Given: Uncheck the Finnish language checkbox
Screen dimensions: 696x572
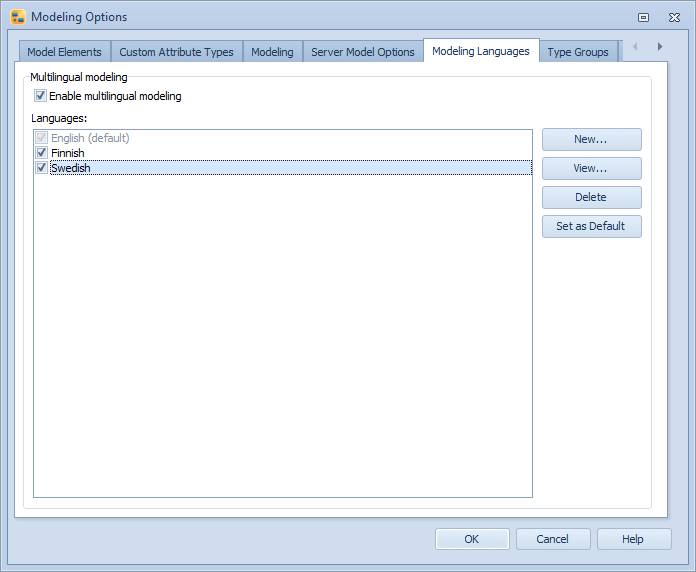Looking at the screenshot, I should 42,153.
